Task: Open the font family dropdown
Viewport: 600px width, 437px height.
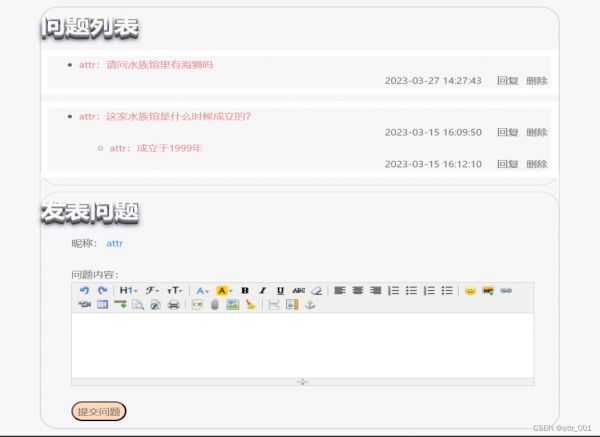Action: (152, 291)
